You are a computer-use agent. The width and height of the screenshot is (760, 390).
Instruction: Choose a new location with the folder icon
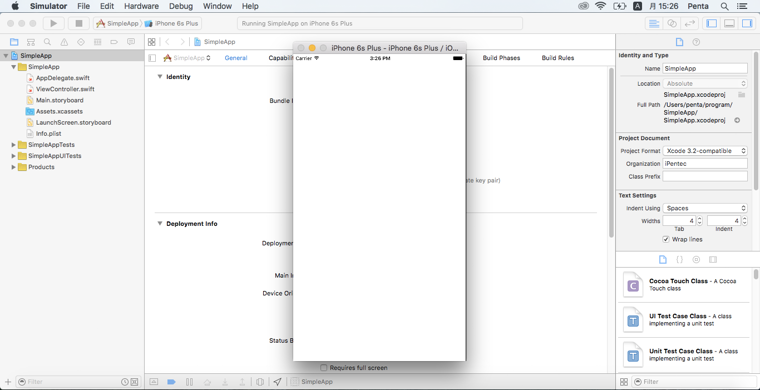741,94
